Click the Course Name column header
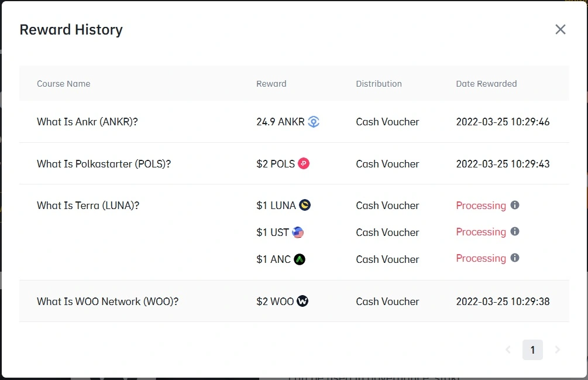This screenshot has height=380, width=588. (x=63, y=84)
